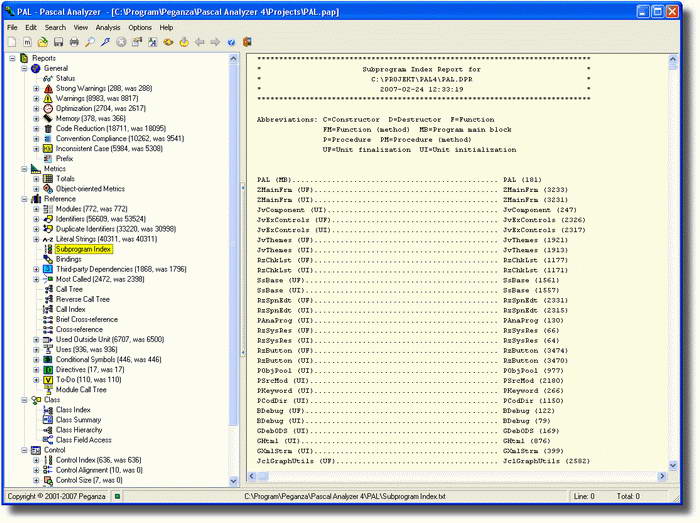Select the Status report

pos(65,78)
